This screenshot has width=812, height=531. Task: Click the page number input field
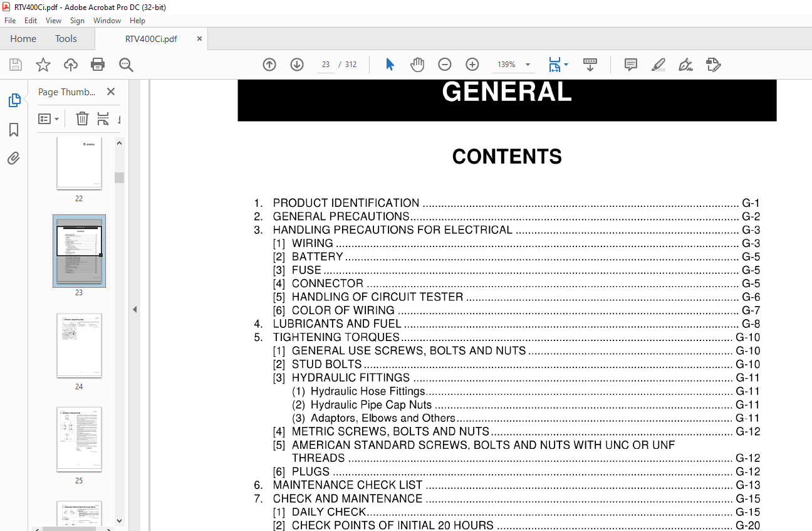coord(326,65)
